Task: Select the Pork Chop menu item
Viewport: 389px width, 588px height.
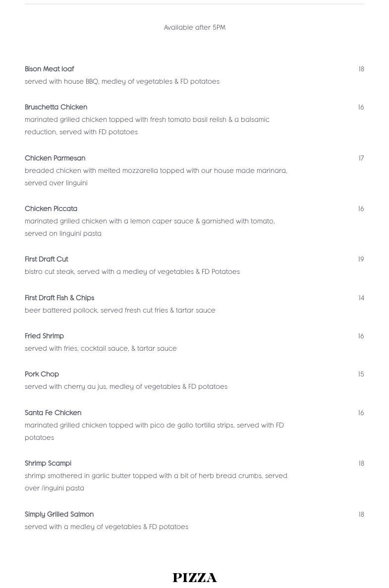Action: tap(42, 374)
